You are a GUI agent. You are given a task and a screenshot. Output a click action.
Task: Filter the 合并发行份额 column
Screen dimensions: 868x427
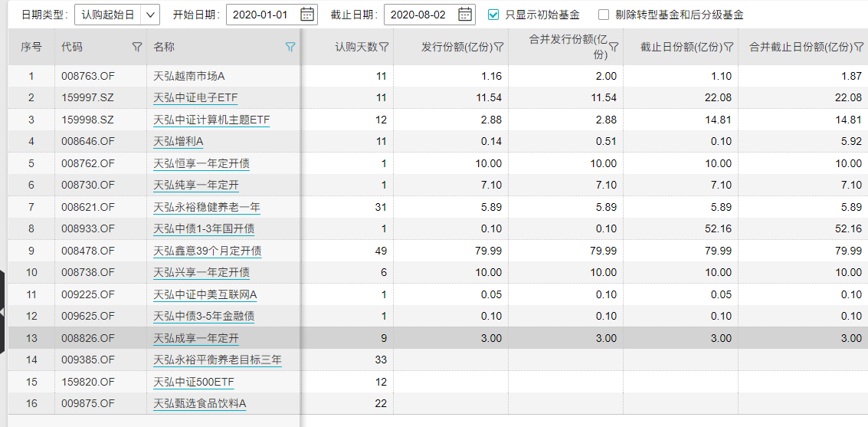coord(614,48)
